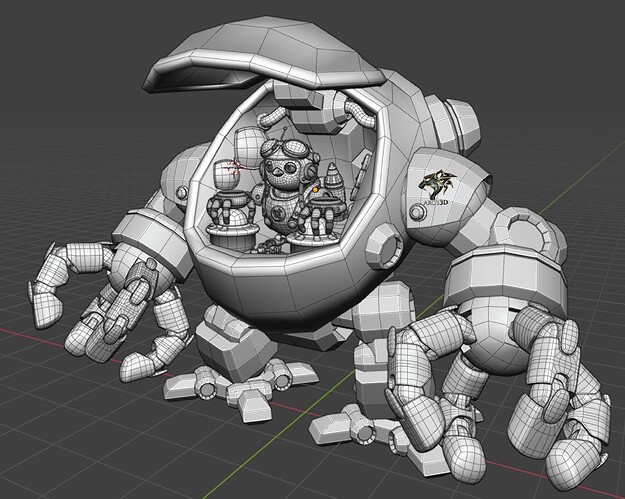This screenshot has height=499, width=625.
Task: Select the orange object origin dot
Action: pyautogui.click(x=314, y=187)
